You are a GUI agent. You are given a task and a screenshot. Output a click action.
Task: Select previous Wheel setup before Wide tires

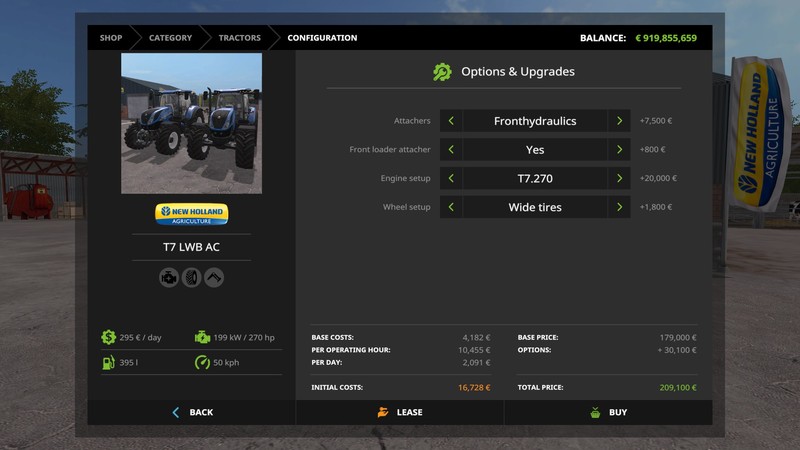tap(451, 207)
